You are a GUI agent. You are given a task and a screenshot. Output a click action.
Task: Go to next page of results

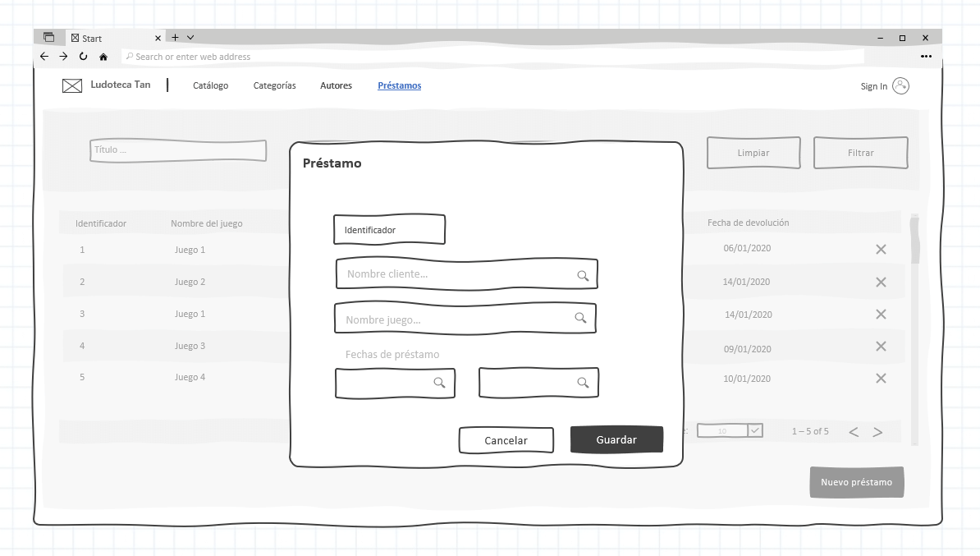point(877,432)
